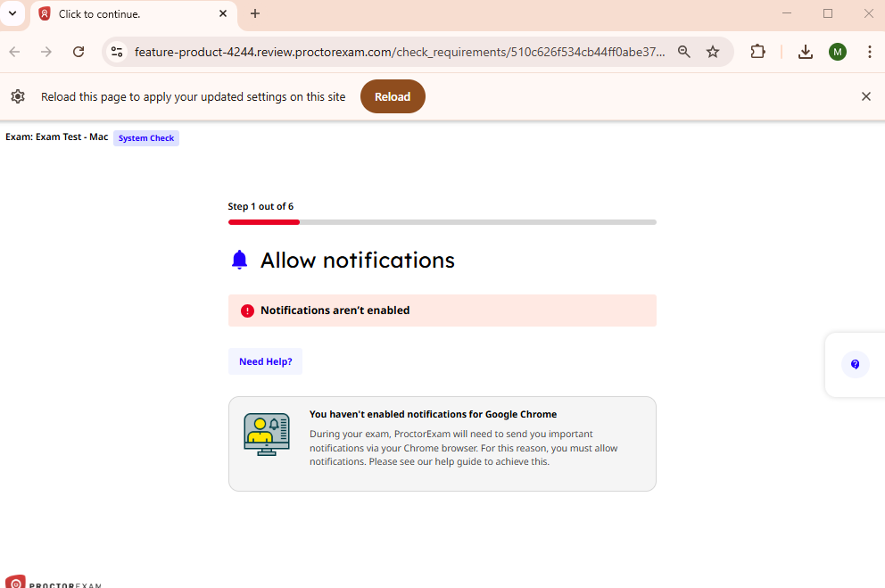Screen dimensions: 885x588
Task: Click the red exclamation error icon
Action: (247, 311)
